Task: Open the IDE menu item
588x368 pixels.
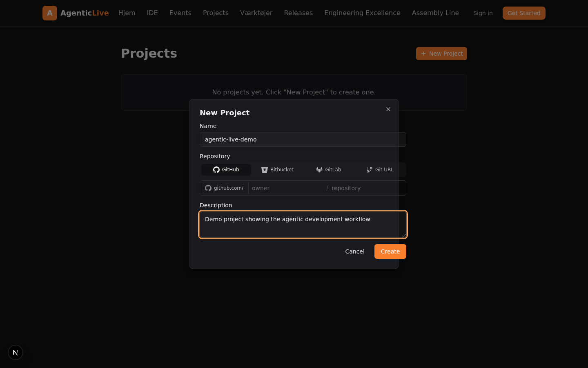Action: point(152,13)
